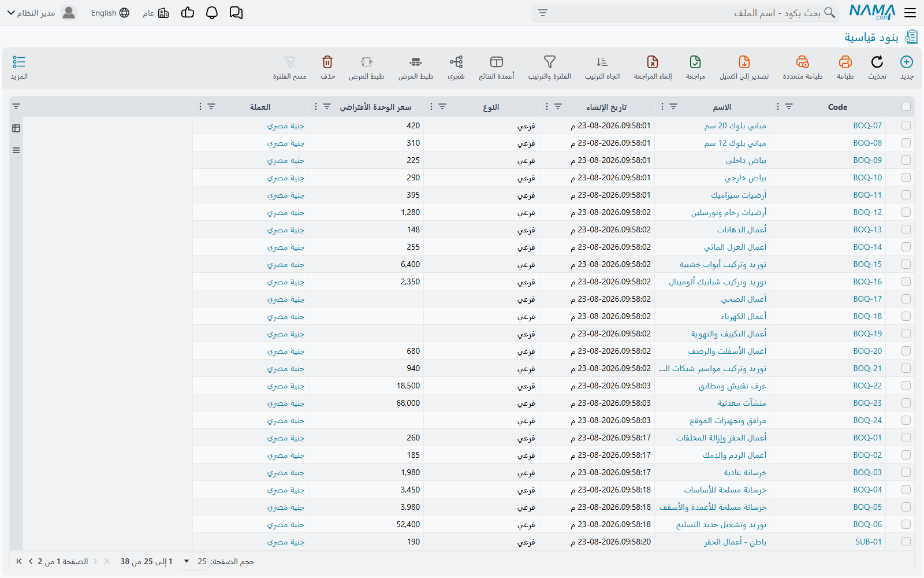This screenshot has width=924, height=578.
Task: Check the BOQ-16 row checkbox
Action: (x=906, y=281)
